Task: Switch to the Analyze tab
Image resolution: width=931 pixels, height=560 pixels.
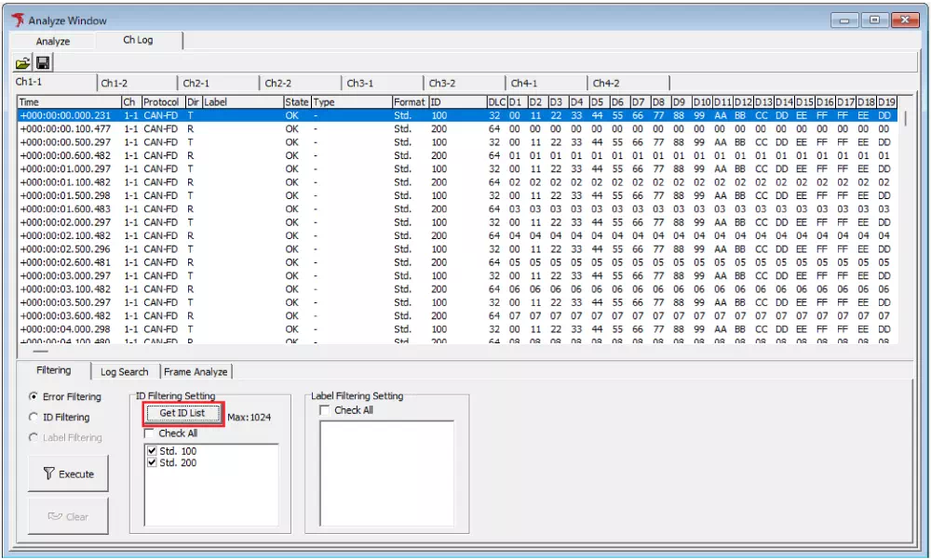Action: click(x=52, y=41)
